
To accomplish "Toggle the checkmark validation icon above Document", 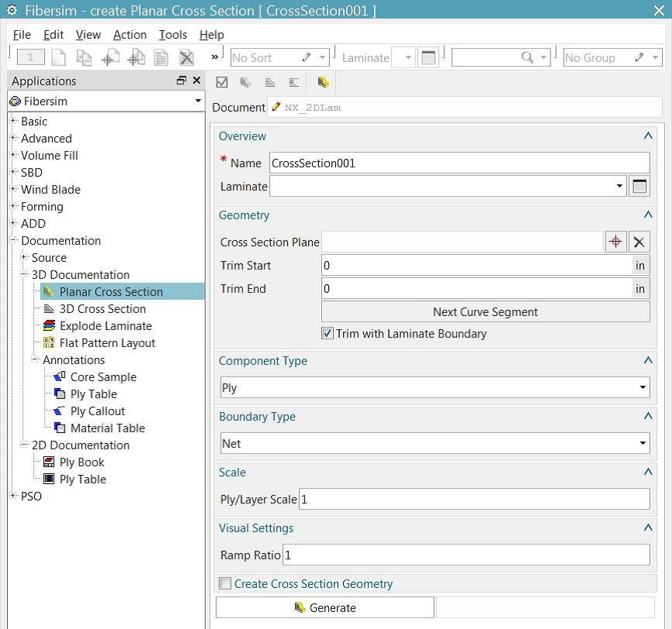I will point(221,82).
